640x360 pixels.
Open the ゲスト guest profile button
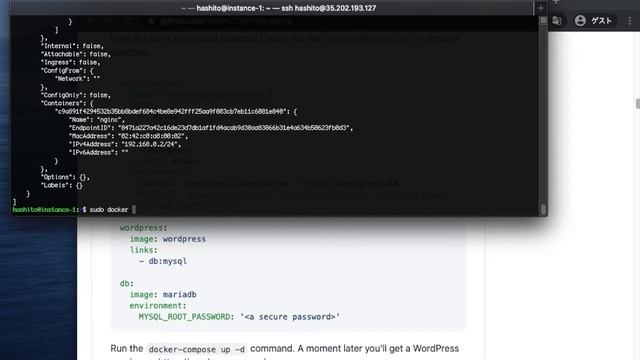[594, 20]
